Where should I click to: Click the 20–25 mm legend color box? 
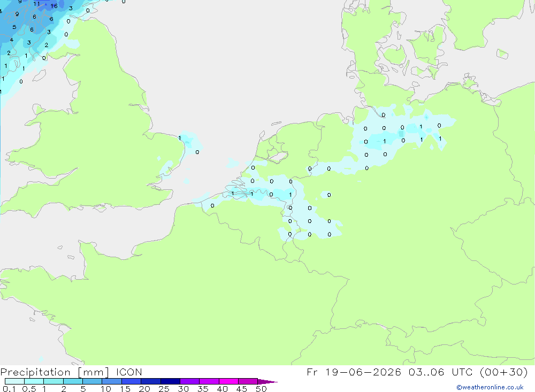[x=150, y=381]
